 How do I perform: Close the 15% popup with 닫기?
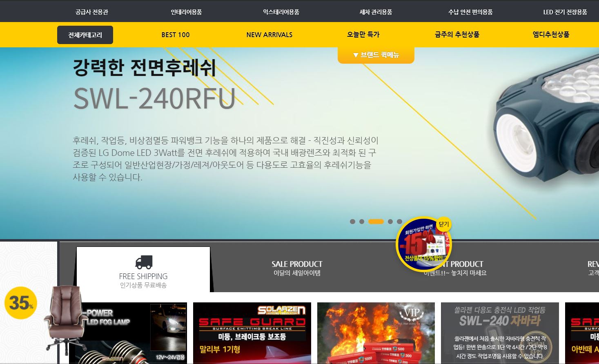(444, 224)
